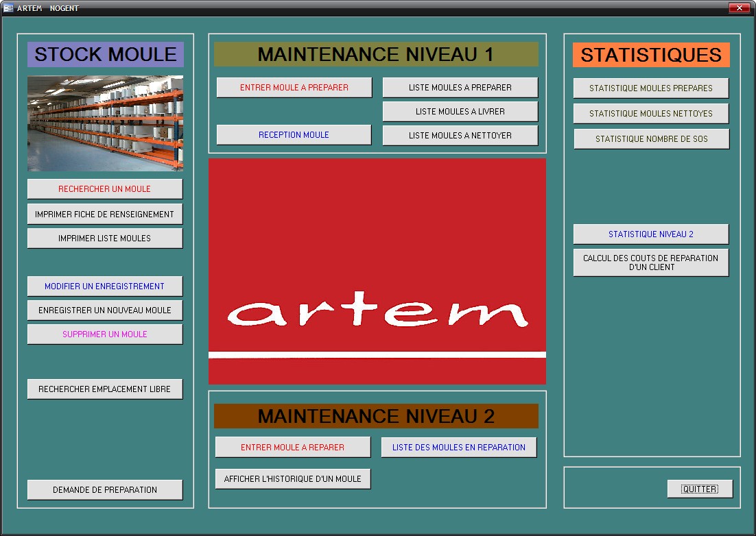Open CALCUL DES COUTS DE REPARATION

[651, 263]
